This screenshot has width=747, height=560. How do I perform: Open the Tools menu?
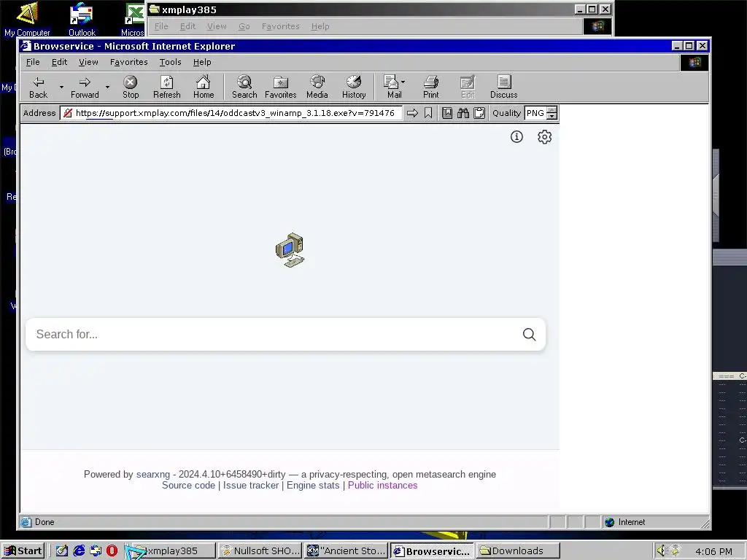point(170,62)
